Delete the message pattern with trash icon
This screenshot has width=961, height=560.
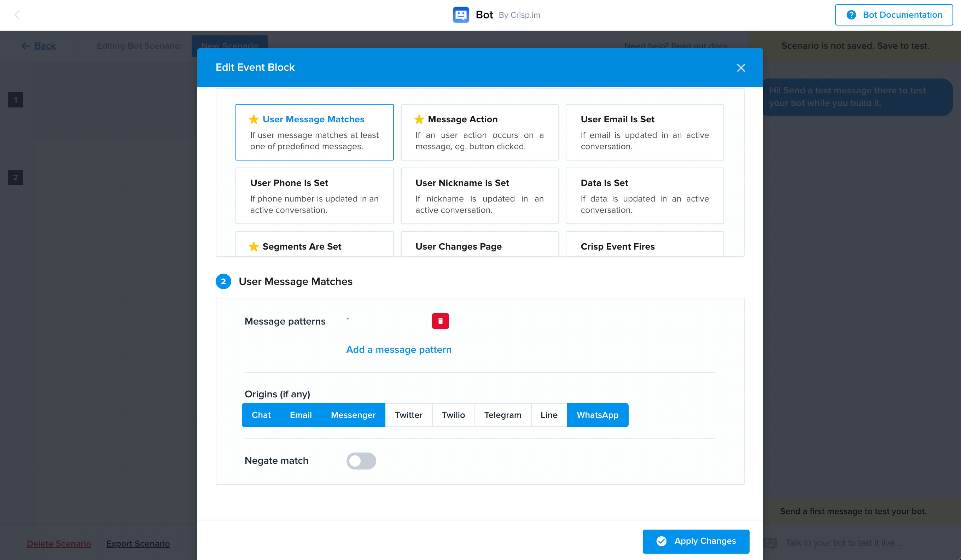coord(440,321)
